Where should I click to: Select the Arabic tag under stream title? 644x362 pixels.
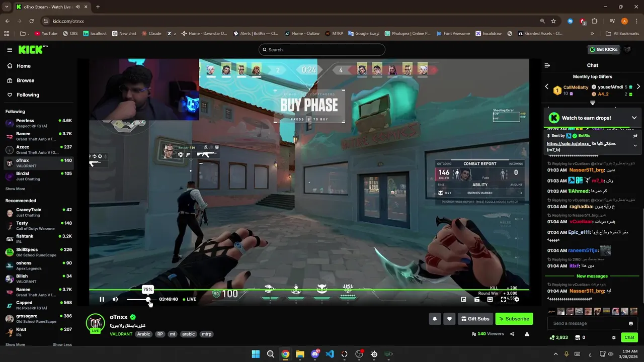pos(144,334)
